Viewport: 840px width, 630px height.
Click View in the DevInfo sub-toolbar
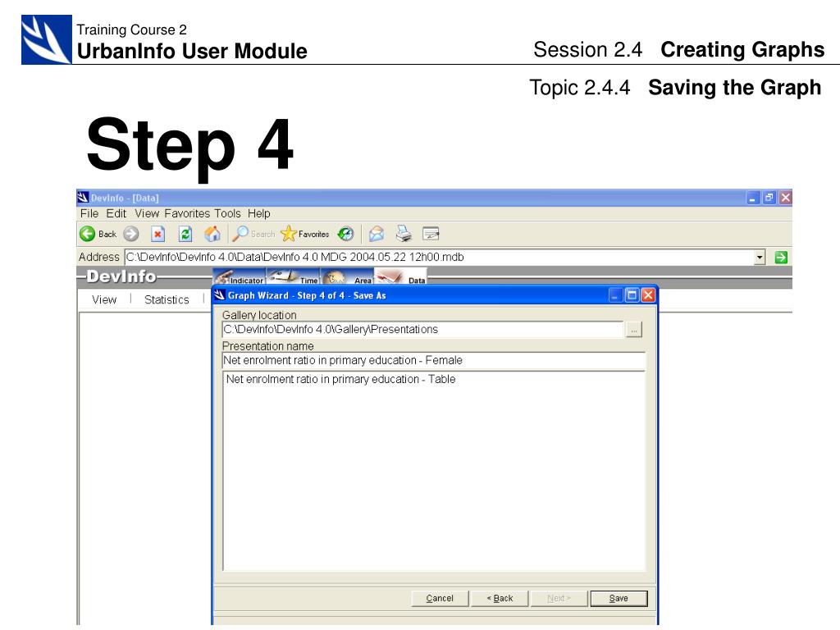click(x=104, y=299)
